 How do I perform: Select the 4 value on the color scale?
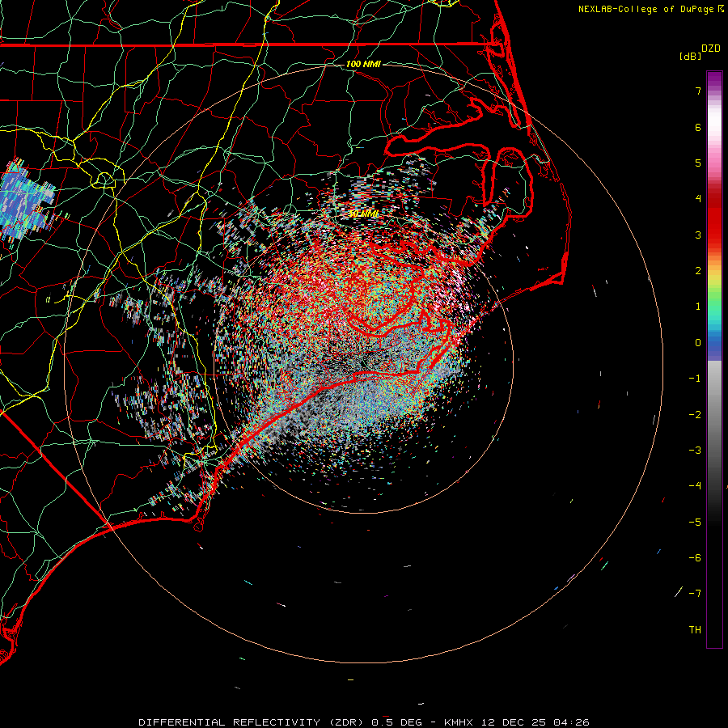[698, 199]
